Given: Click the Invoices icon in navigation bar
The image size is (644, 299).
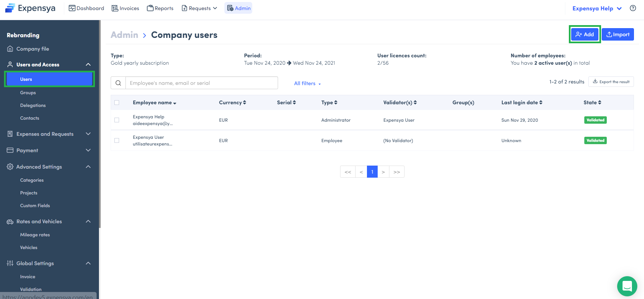Looking at the screenshot, I should [x=115, y=8].
